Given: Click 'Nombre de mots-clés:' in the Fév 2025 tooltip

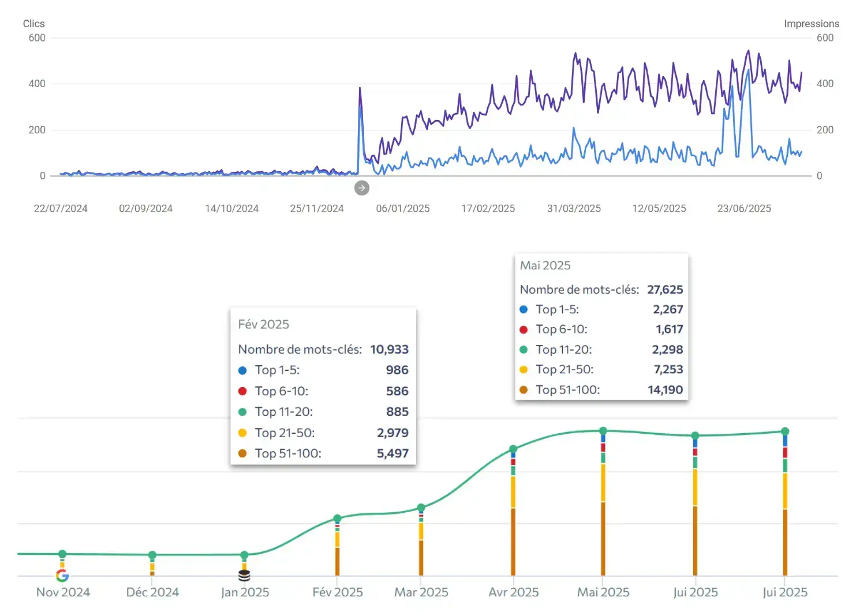Looking at the screenshot, I should coord(300,350).
